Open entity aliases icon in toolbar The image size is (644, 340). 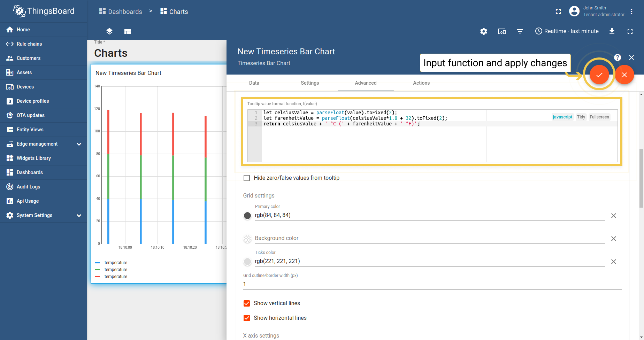pos(502,31)
